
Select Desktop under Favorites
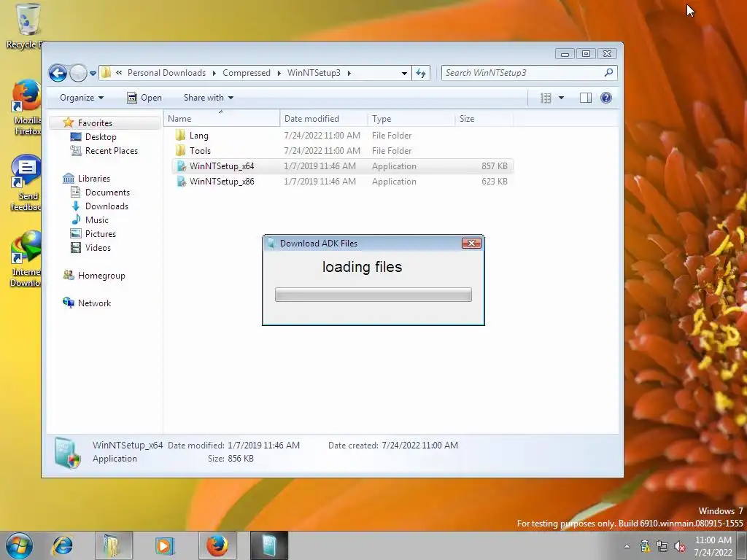tap(101, 136)
